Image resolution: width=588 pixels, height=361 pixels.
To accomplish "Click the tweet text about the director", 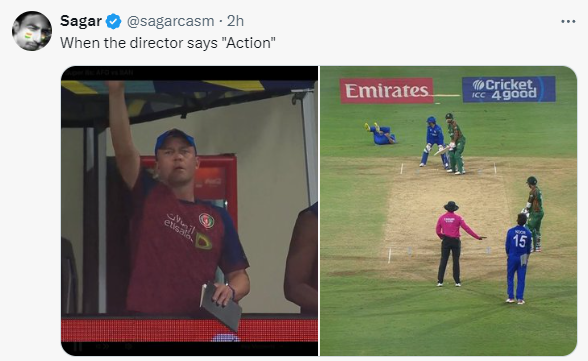I will click(168, 43).
